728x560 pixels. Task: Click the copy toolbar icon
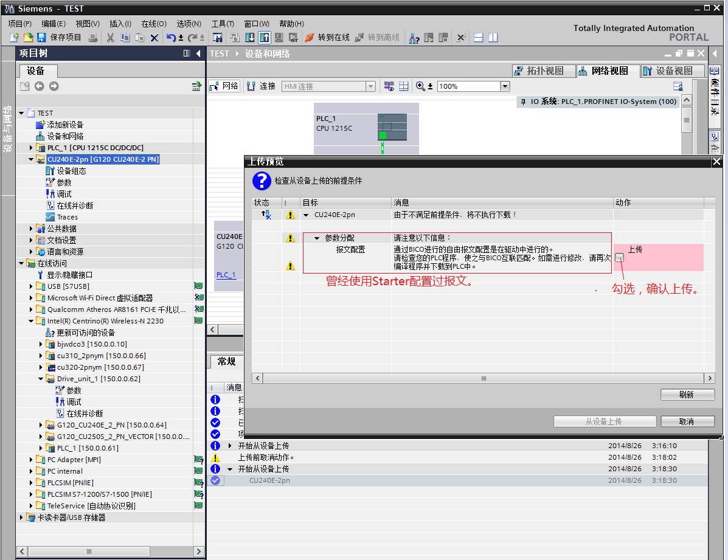125,38
